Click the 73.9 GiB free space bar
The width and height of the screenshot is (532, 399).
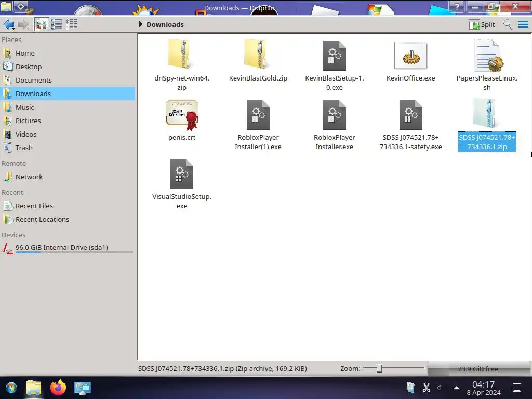(478, 369)
